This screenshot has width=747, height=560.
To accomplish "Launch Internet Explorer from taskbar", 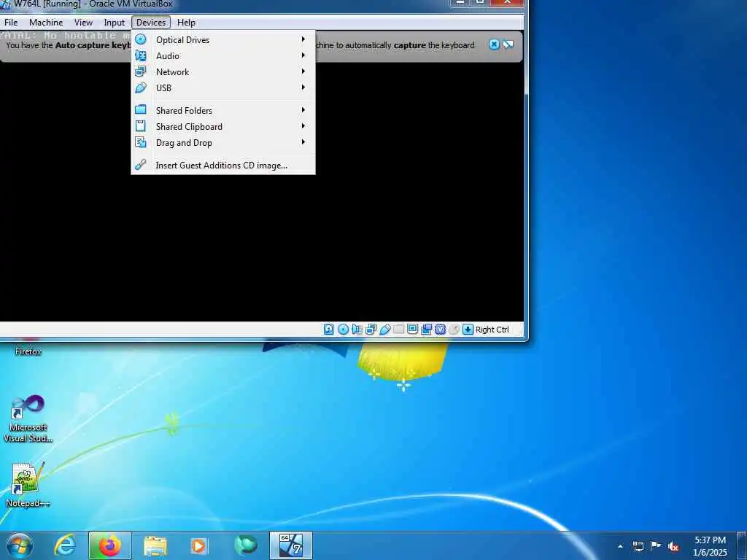I will [x=65, y=545].
